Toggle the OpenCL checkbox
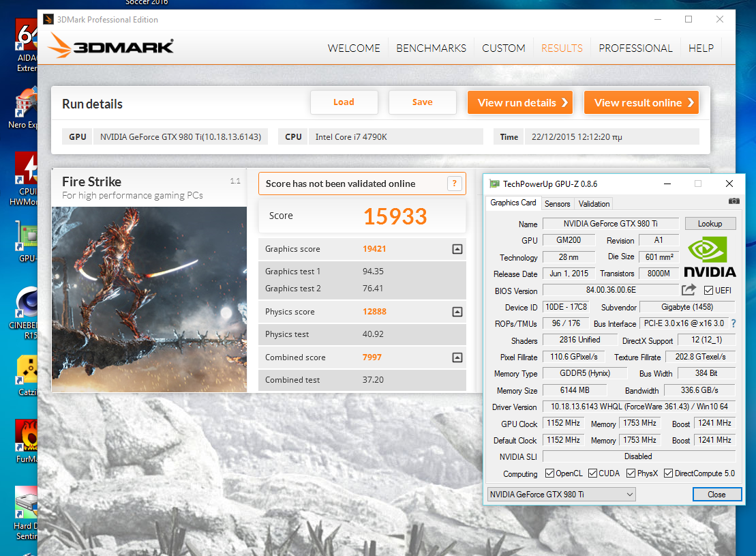The width and height of the screenshot is (756, 556). [549, 473]
